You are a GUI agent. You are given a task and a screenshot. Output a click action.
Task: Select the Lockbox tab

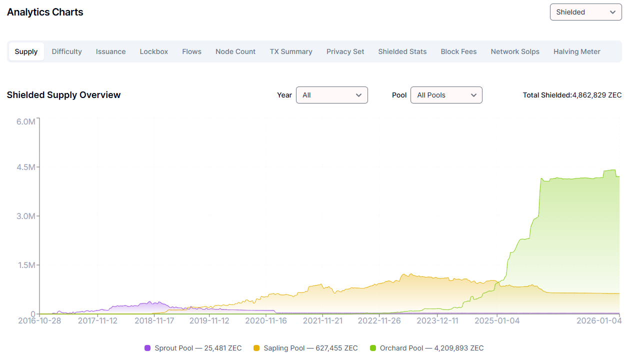[x=153, y=51]
